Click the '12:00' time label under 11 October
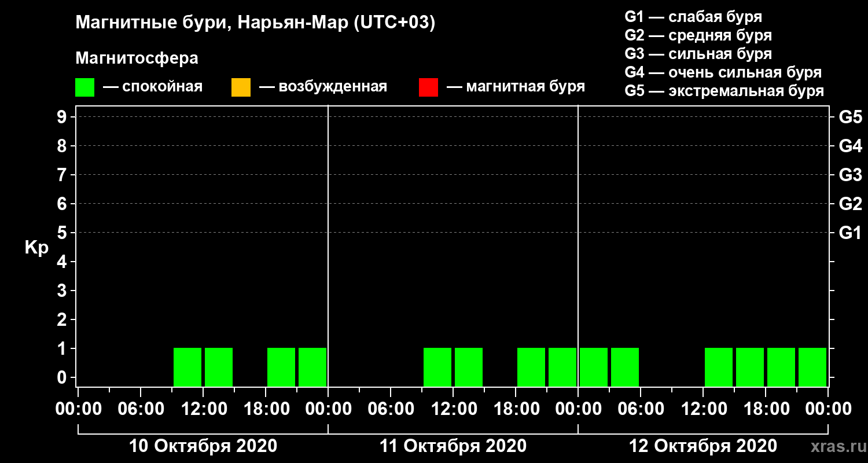 pos(453,409)
